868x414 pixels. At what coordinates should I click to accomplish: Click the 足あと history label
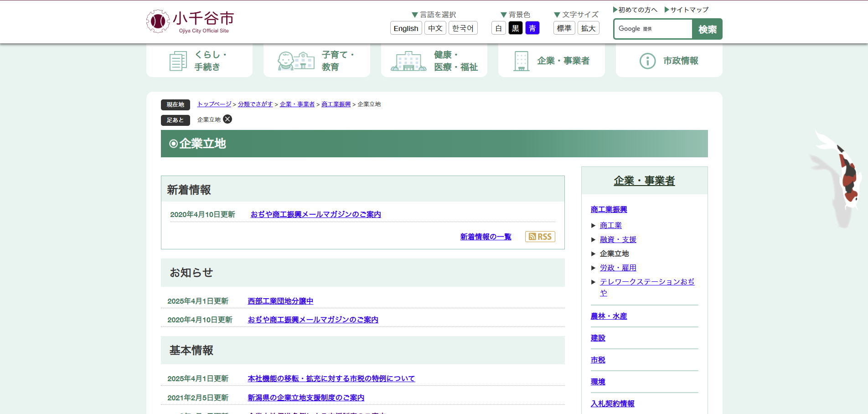176,120
